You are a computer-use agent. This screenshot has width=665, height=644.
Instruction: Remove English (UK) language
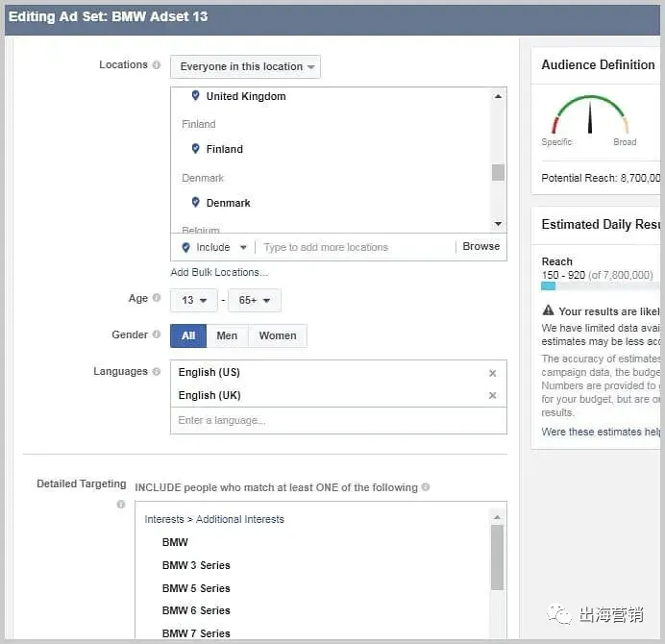pyautogui.click(x=492, y=395)
